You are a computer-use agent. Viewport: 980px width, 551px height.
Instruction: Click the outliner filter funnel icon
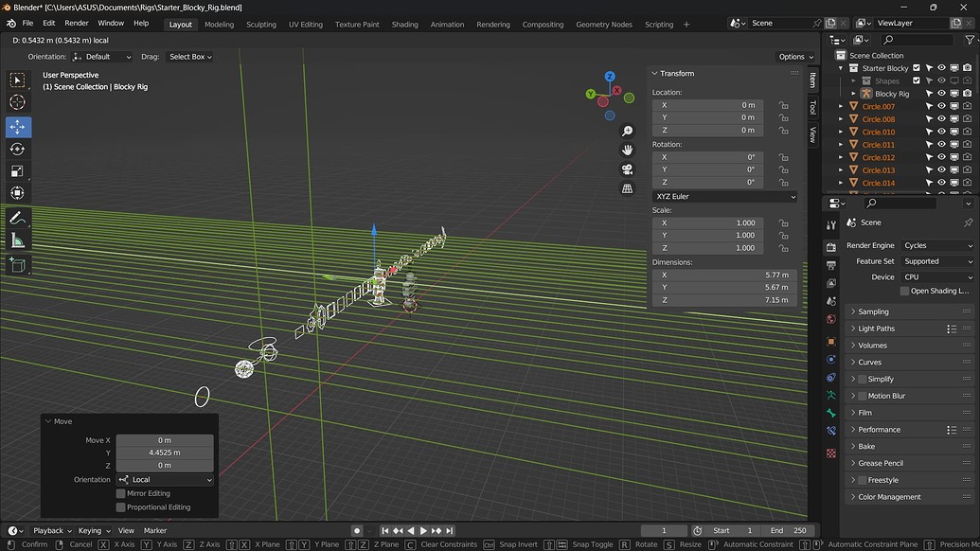pos(970,40)
